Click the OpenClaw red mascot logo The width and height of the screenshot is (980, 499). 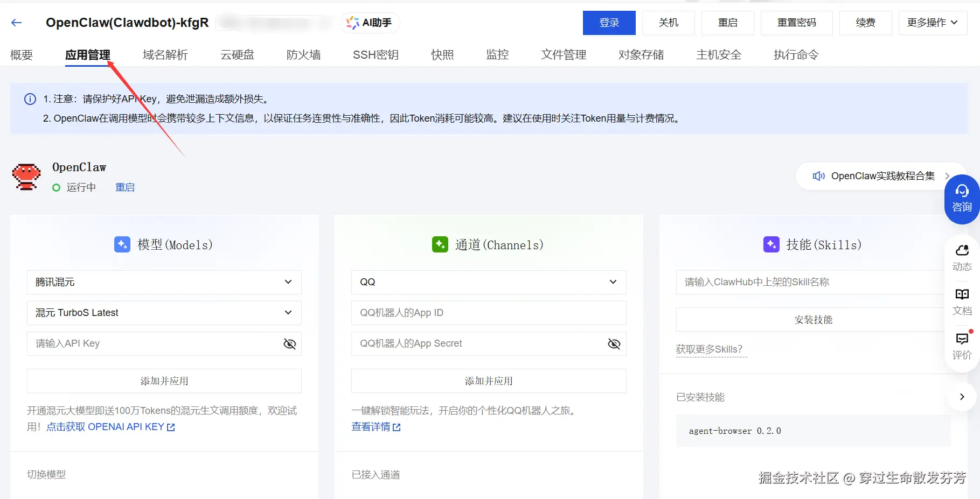26,177
